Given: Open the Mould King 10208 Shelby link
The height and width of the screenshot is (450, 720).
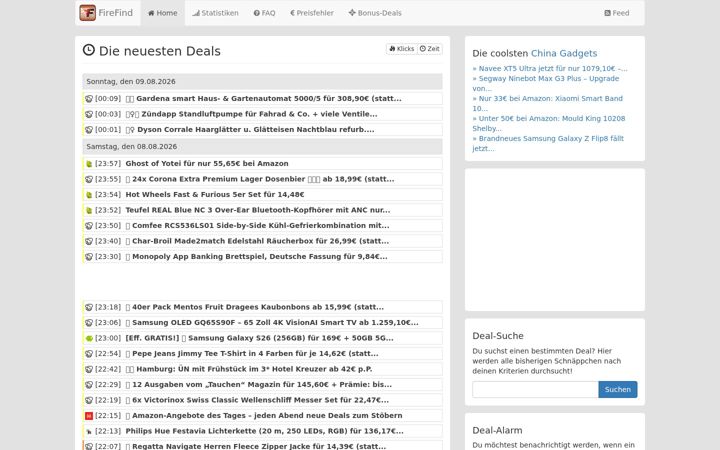Looking at the screenshot, I should (549, 124).
